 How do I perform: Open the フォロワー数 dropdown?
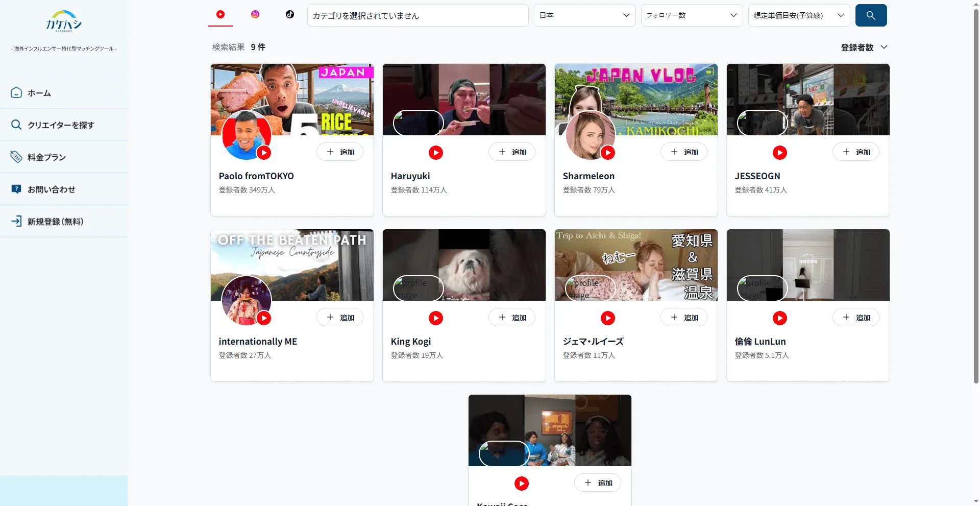click(692, 15)
